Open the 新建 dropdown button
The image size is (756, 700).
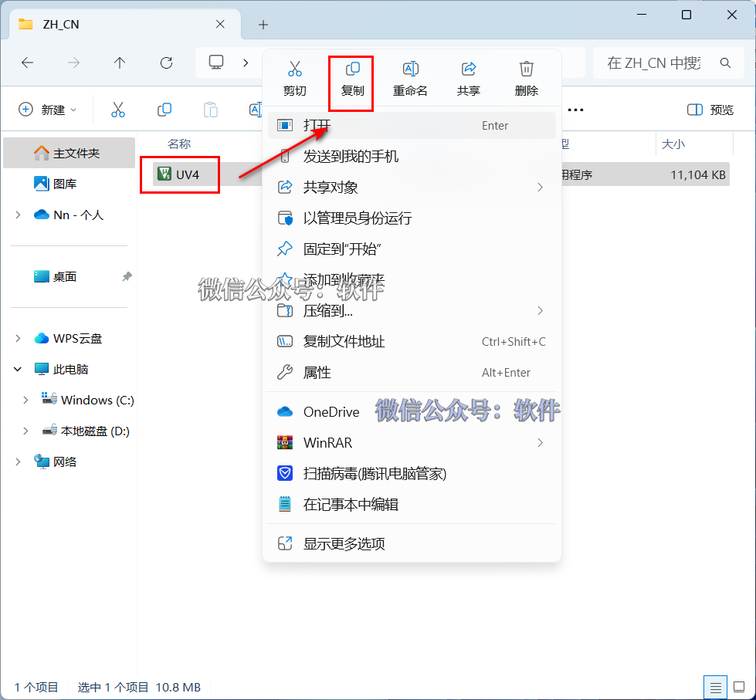[47, 110]
